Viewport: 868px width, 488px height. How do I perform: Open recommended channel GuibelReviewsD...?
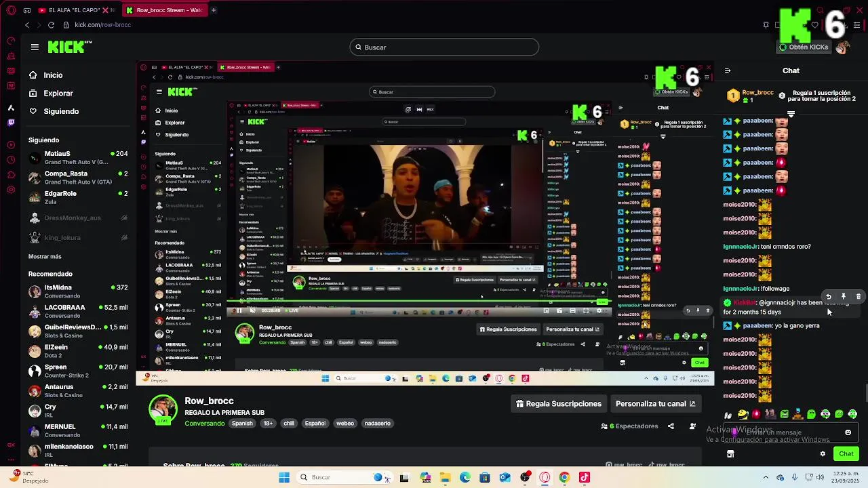click(78, 331)
